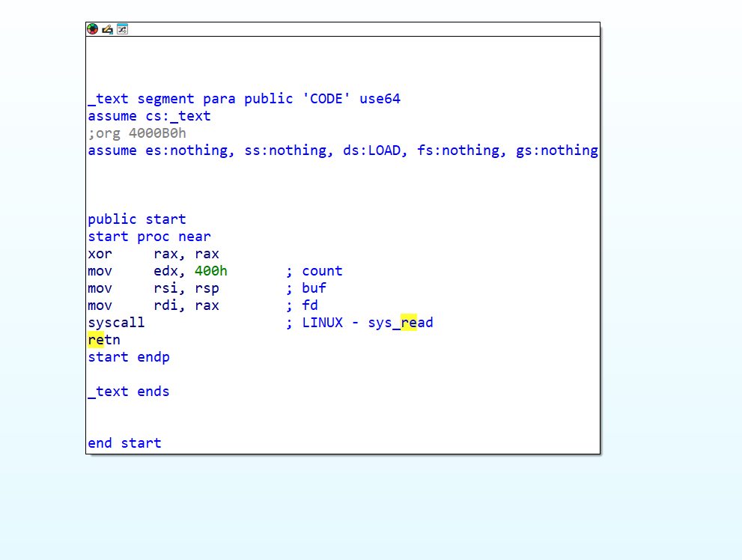Click the 'start endp' line
This screenshot has height=560, width=742.
128,357
